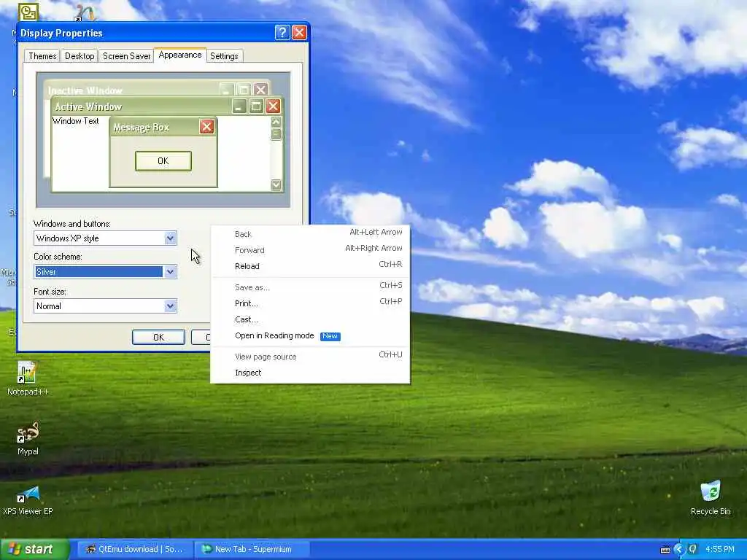Expand the Color scheme dropdown arrow

(x=170, y=272)
